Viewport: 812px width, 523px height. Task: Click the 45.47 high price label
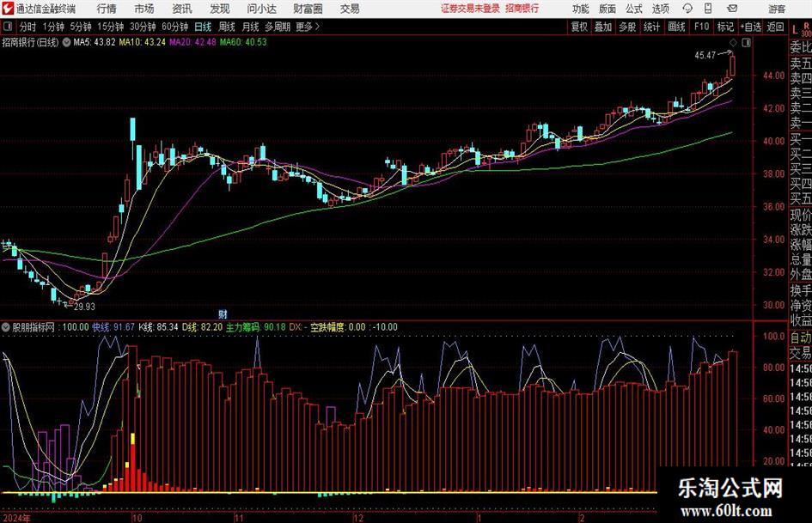click(705, 56)
